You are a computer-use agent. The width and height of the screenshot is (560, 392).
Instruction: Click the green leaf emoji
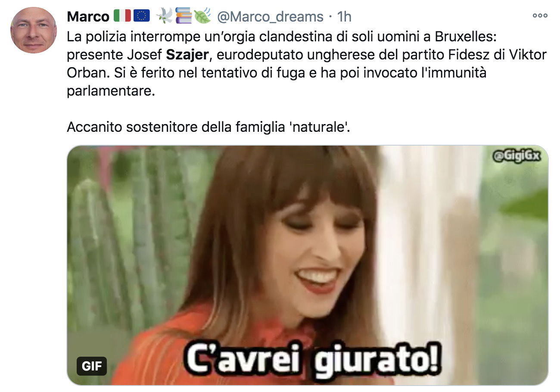click(x=202, y=16)
